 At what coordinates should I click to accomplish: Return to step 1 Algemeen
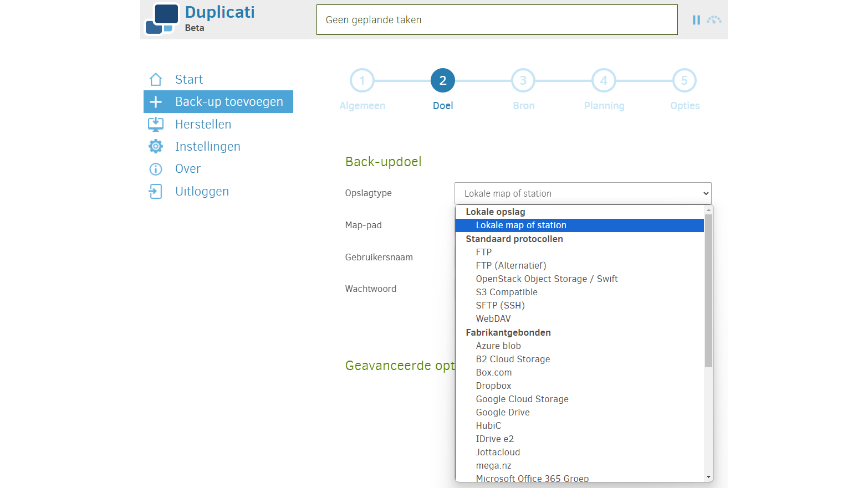click(x=362, y=81)
